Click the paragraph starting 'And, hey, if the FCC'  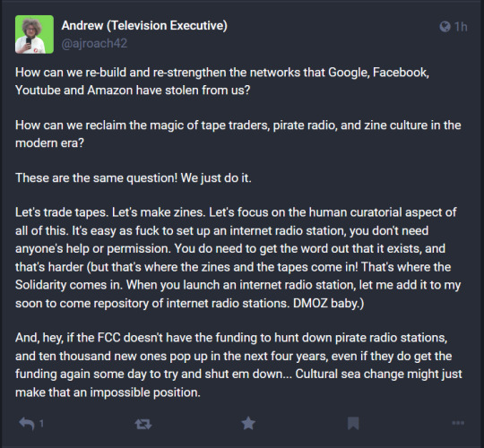tap(238, 365)
